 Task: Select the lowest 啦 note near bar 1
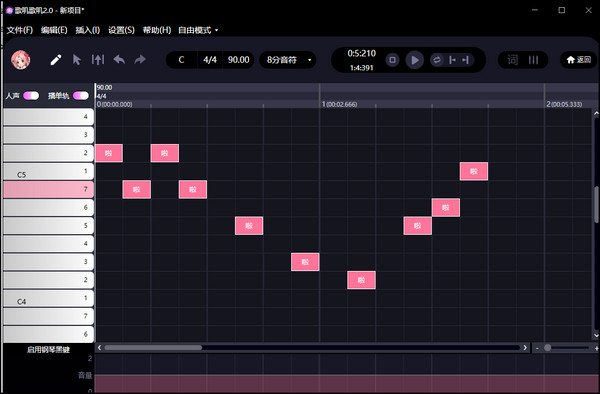pos(361,280)
